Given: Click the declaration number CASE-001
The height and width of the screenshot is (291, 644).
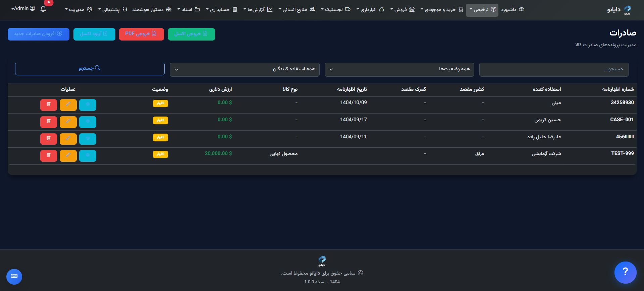Looking at the screenshot, I should pos(622,120).
